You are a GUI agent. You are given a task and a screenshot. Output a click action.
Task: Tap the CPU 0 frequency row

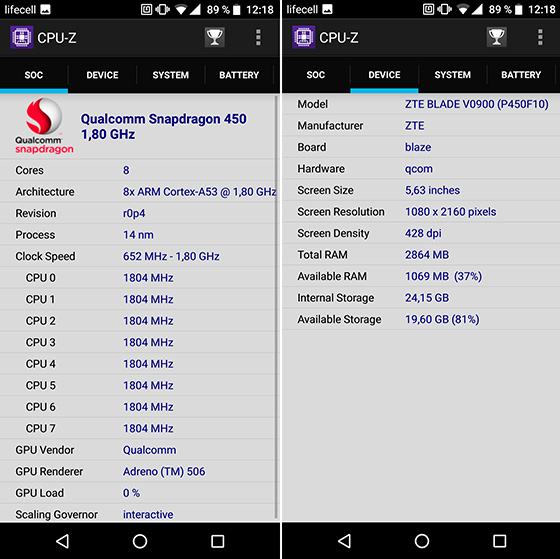pyautogui.click(x=139, y=278)
